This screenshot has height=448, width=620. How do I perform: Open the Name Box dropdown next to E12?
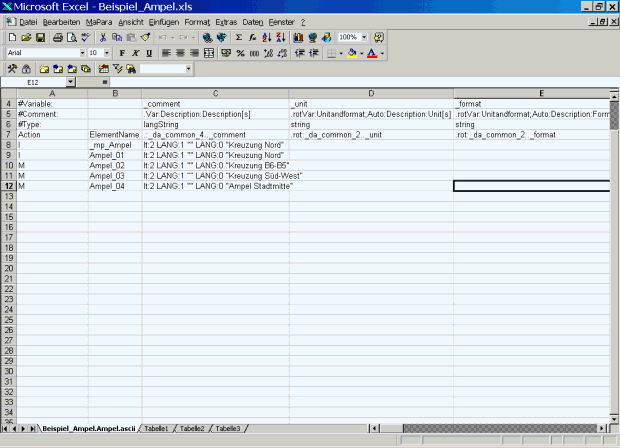pyautogui.click(x=70, y=82)
